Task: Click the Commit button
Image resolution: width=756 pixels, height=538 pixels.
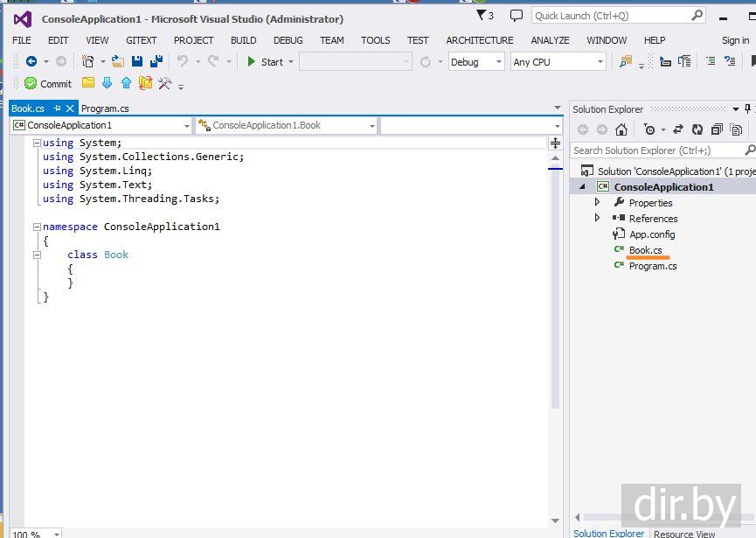Action: point(48,84)
